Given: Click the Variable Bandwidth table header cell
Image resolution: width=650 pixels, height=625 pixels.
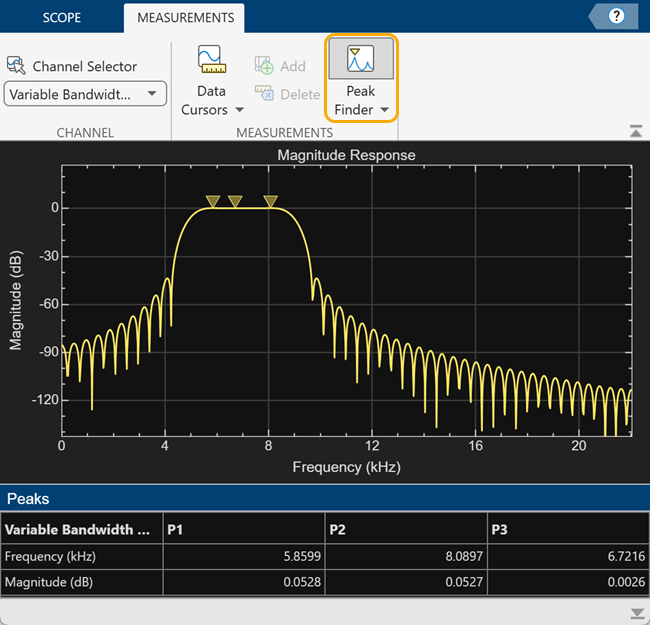Looking at the screenshot, I should click(x=82, y=529).
